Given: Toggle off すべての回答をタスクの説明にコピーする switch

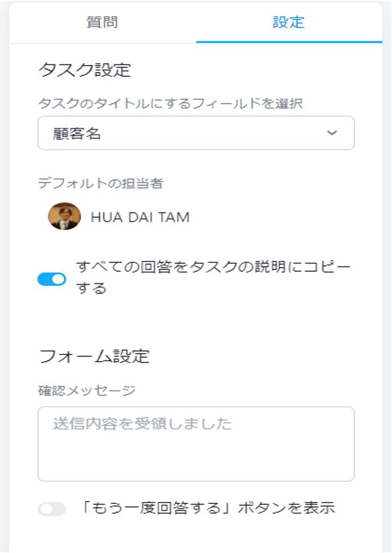Looking at the screenshot, I should click(52, 279).
